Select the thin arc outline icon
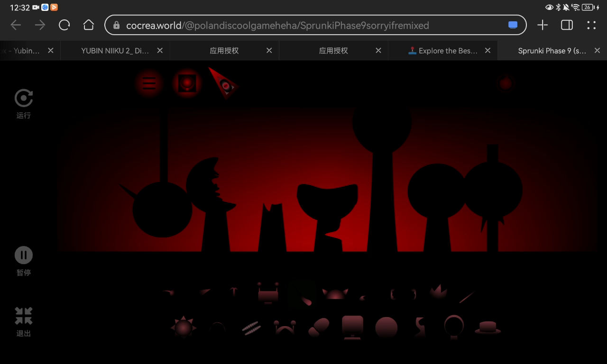This screenshot has height=364, width=607. pos(218,328)
